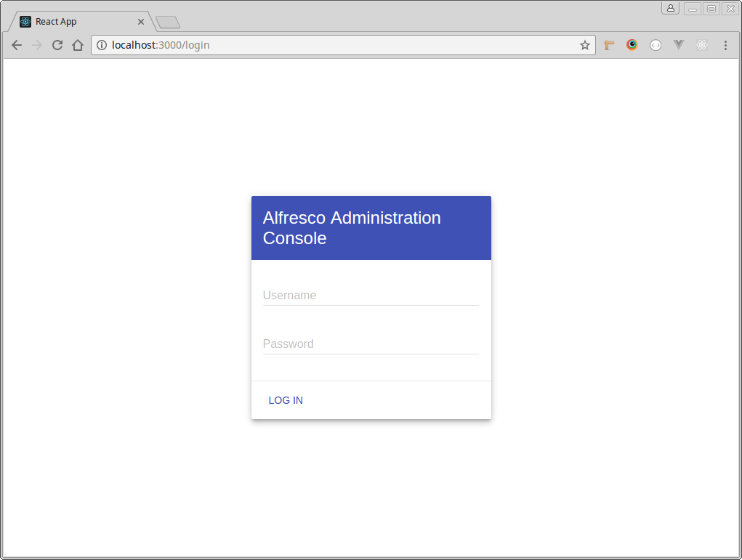Click the curly braces extension icon
The width and height of the screenshot is (742, 560).
656,45
